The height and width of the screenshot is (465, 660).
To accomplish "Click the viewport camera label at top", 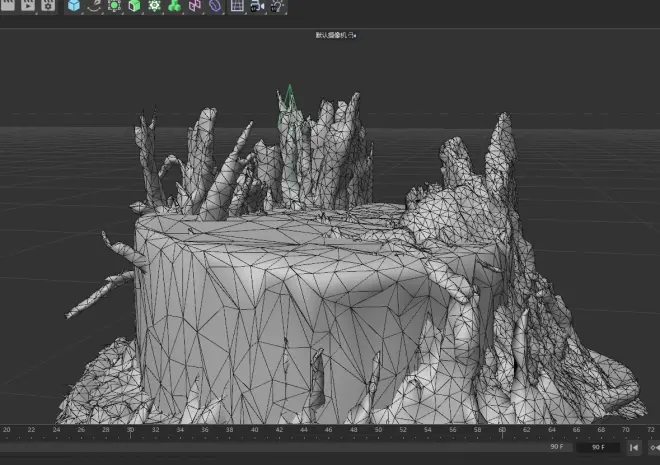I will coord(336,35).
